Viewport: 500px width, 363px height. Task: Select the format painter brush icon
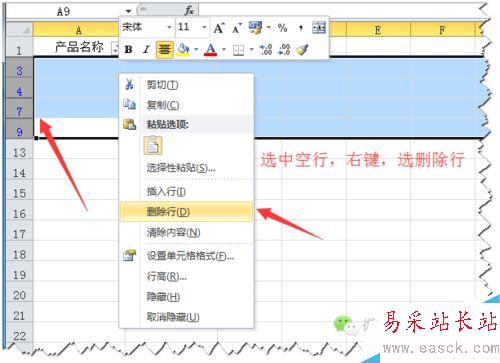point(303,50)
